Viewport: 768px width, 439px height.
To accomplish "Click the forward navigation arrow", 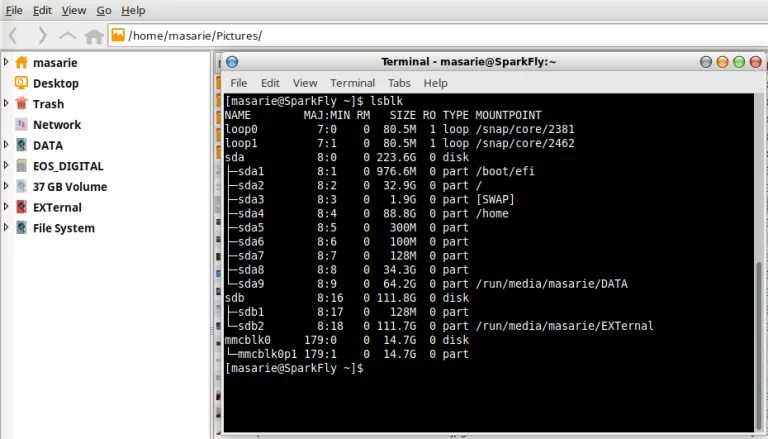I will (x=41, y=36).
